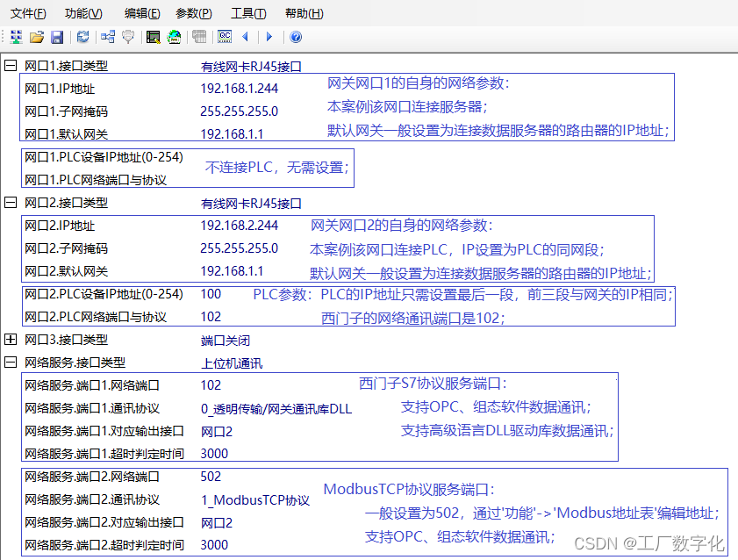
Task: Click the blue forward arrow icon
Action: 269,37
